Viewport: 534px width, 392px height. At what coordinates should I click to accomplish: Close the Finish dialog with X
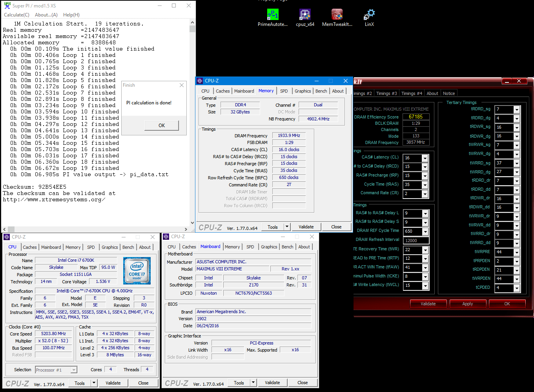(x=182, y=85)
